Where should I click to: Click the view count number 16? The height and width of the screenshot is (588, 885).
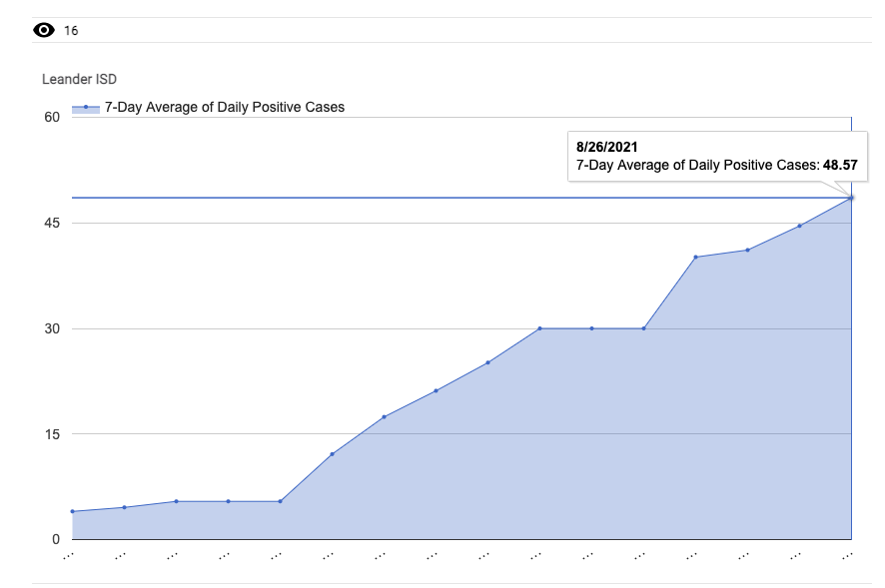pyautogui.click(x=71, y=31)
